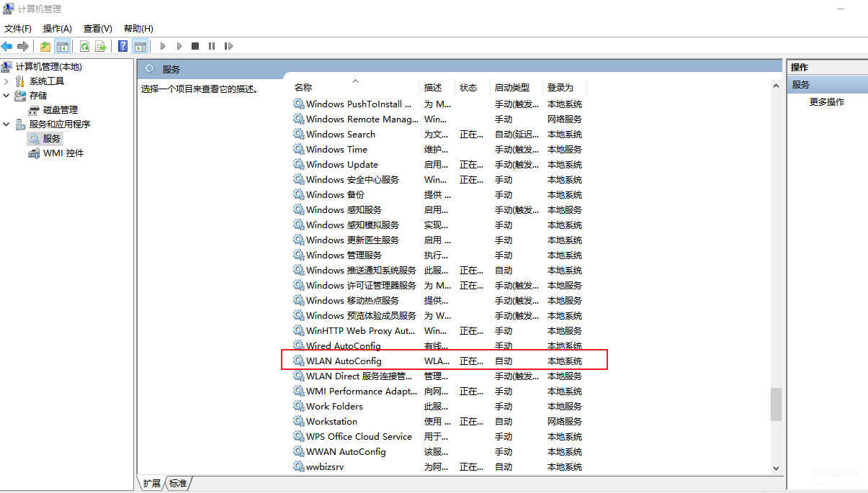Select the WPS Office Cloud Service row
Viewport: 868px width, 493px height.
click(x=439, y=436)
